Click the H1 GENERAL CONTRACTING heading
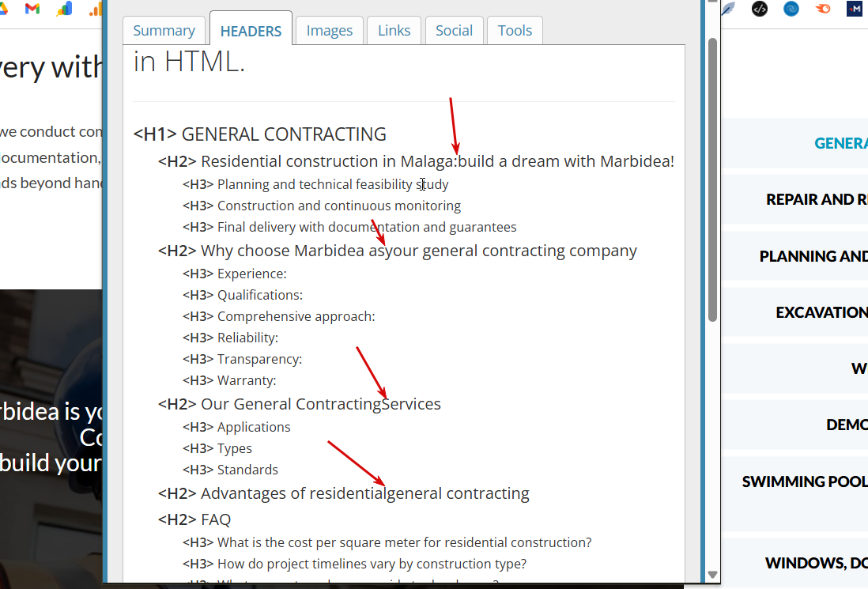This screenshot has width=868, height=589. pos(259,134)
